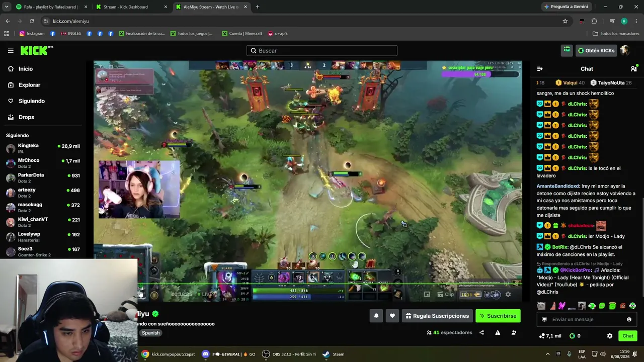Screen dimensions: 644x362
Task: Collapse the chat panel with arrow icon
Action: [x=540, y=69]
